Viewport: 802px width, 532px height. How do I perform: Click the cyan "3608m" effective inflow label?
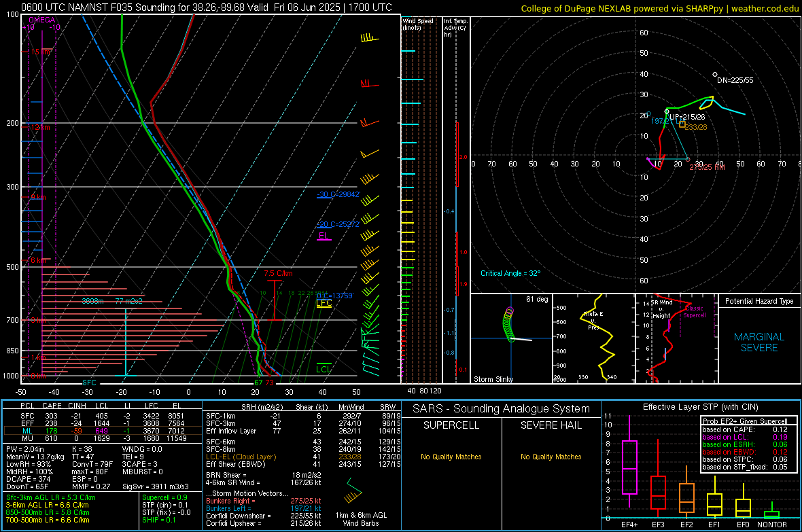(92, 301)
